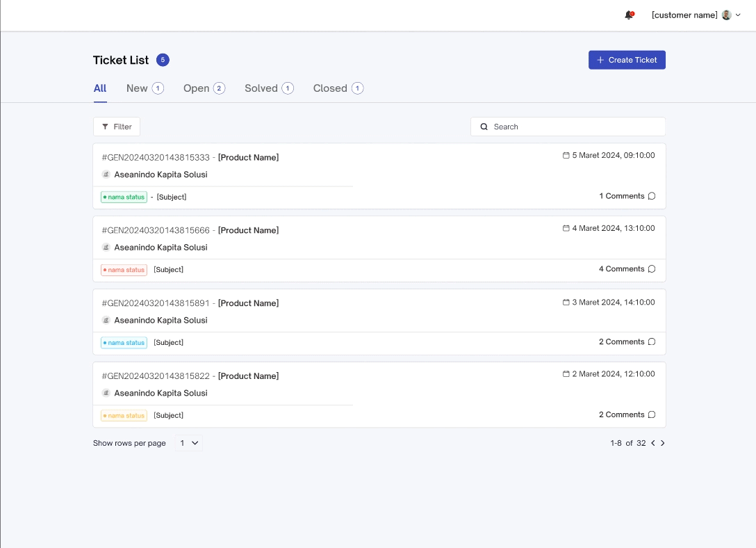Viewport: 756px width, 548px height.
Task: Click comment bubble icon on ticket ending 5822
Action: (652, 415)
